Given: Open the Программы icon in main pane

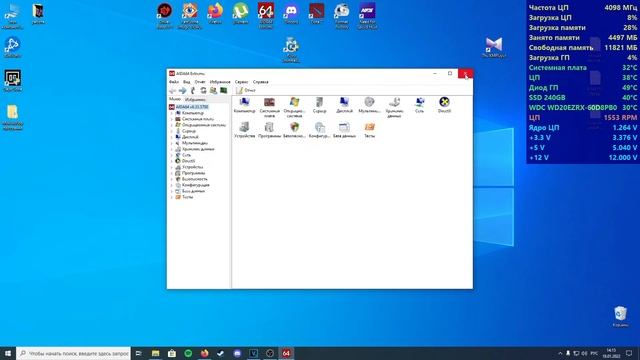Looking at the screenshot, I should [269, 130].
